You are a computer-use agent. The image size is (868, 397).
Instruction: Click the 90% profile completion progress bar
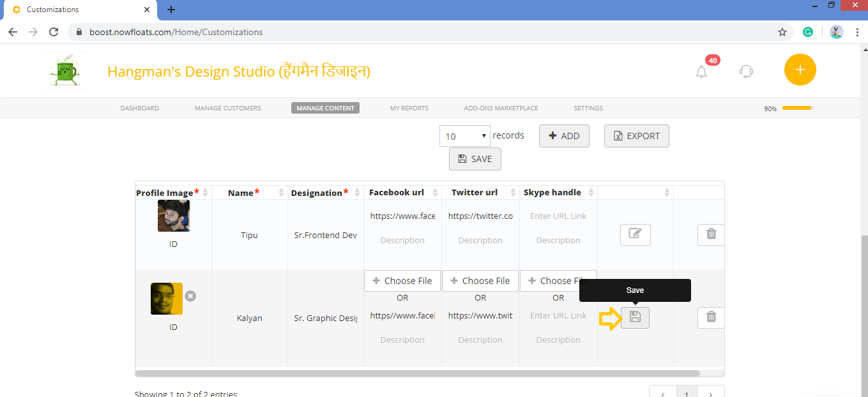coord(798,108)
